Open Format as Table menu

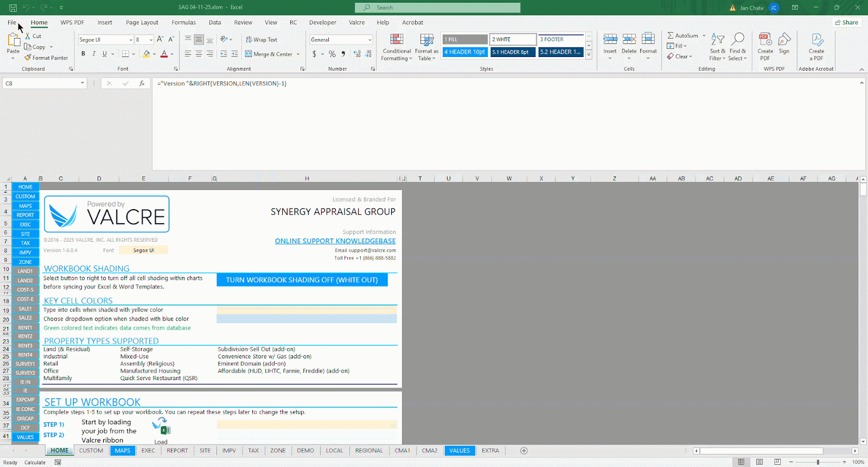point(426,47)
